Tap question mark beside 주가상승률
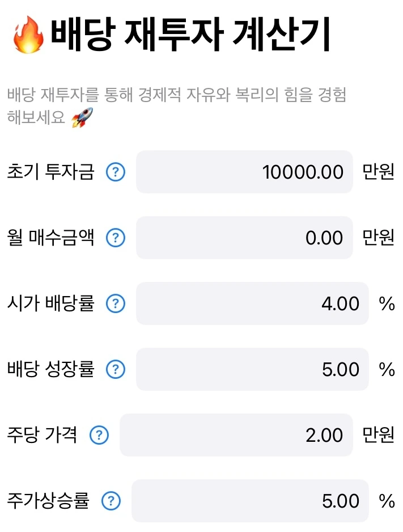 click(x=111, y=501)
